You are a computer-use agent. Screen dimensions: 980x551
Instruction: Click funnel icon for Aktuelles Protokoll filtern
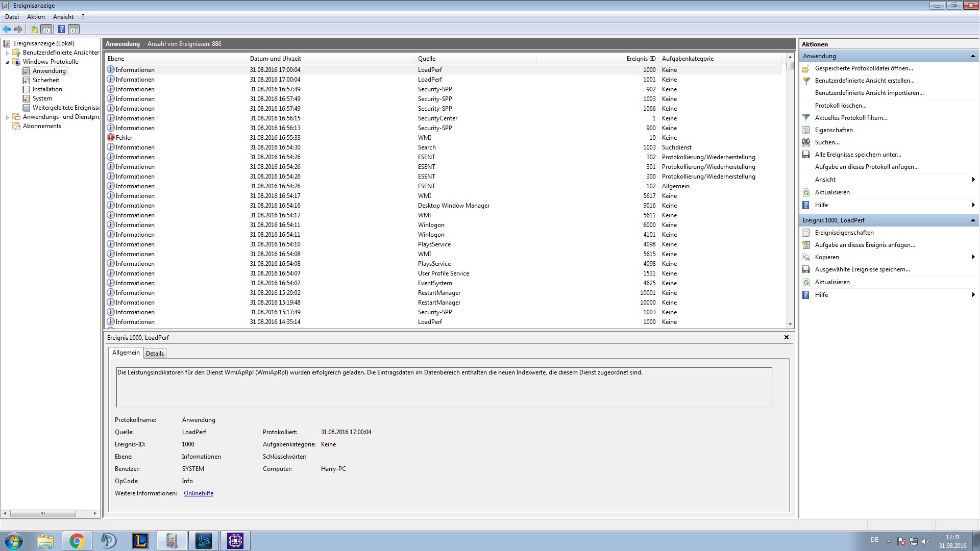tap(806, 118)
